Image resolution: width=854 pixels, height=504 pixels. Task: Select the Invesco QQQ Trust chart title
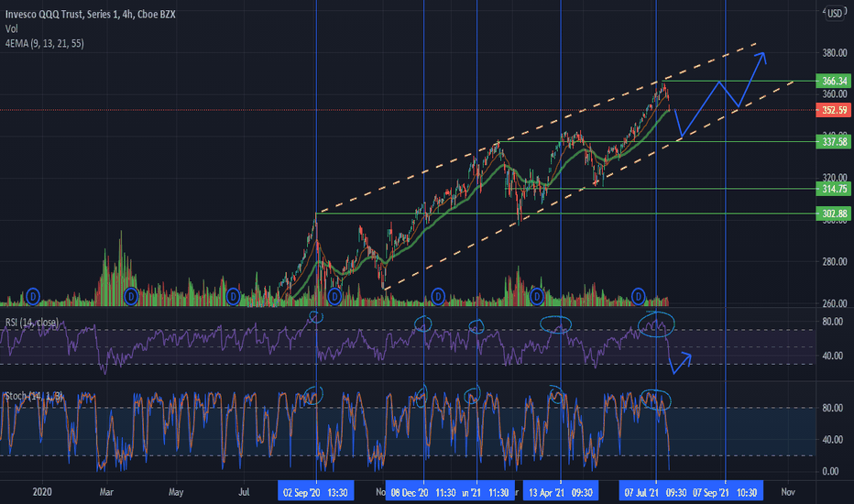pos(91,15)
